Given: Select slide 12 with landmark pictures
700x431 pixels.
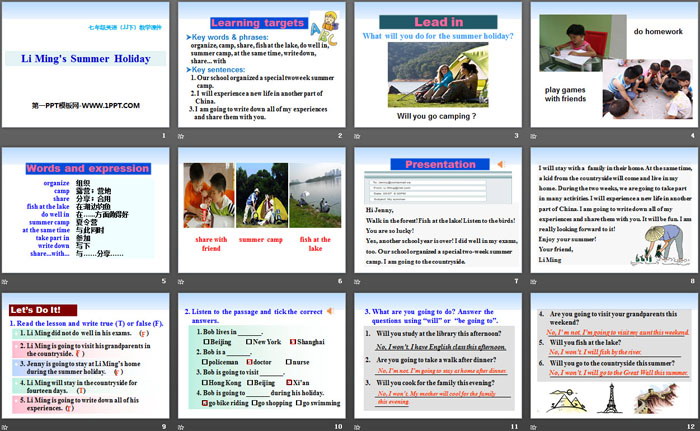Looking at the screenshot, I should (x=614, y=356).
